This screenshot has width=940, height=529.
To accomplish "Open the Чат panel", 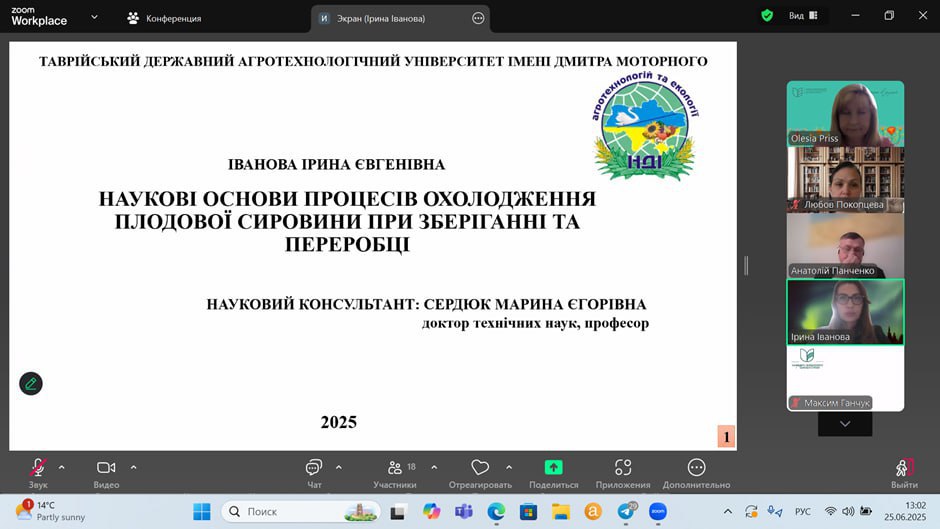I will click(x=314, y=473).
